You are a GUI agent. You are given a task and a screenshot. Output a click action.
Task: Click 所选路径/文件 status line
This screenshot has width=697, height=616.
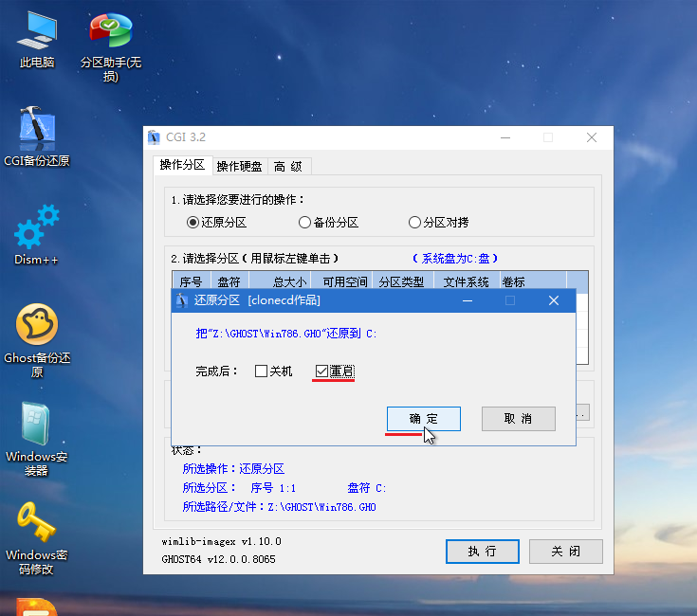(279, 507)
